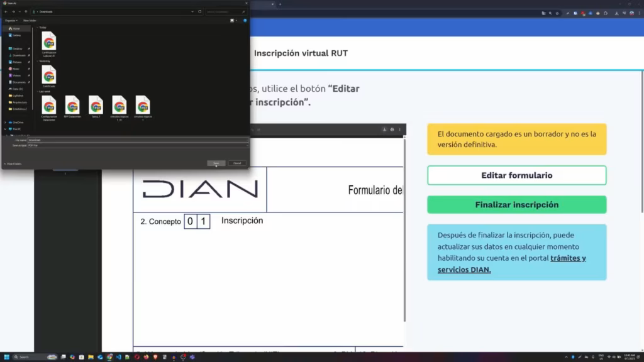Screen dimensions: 644x362
Task: Open Brave browser from the taskbar
Action: point(155,357)
